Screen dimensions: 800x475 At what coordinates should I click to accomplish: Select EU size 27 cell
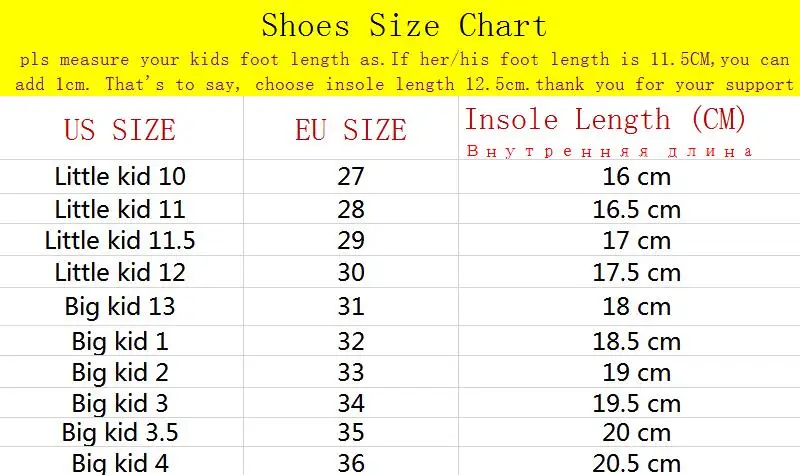pos(351,177)
